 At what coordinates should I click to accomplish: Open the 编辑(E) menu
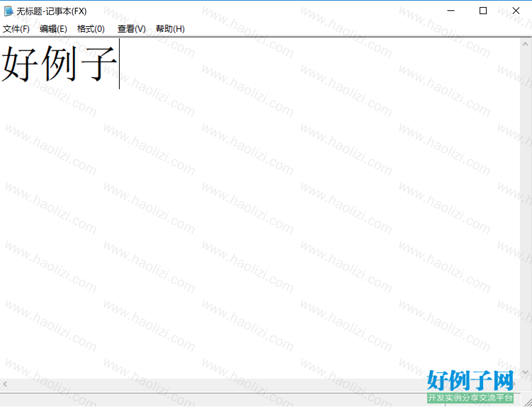click(53, 29)
